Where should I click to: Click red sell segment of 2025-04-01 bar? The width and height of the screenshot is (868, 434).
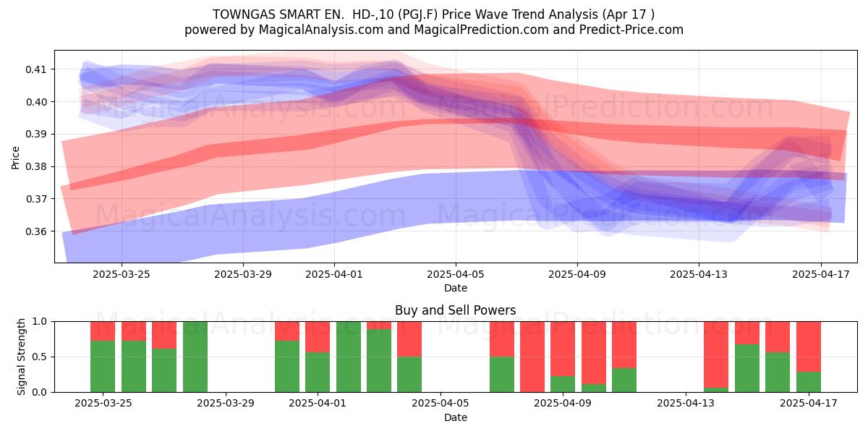pos(318,336)
